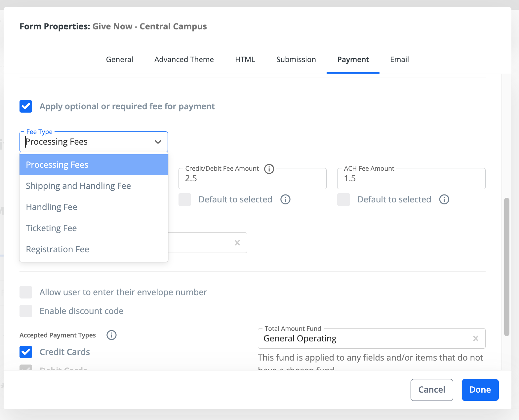Enable Credit/Debit Default to selected checkbox
The image size is (519, 420).
coord(185,199)
